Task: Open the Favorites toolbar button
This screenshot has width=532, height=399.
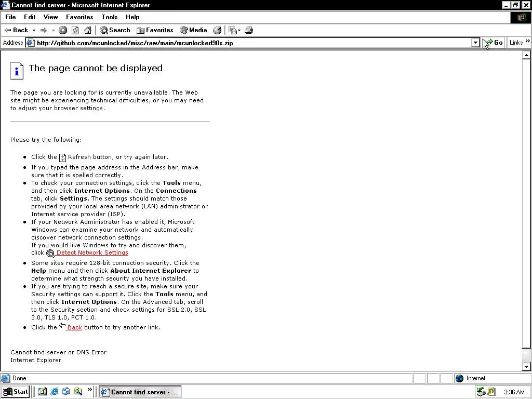Action: (x=155, y=30)
